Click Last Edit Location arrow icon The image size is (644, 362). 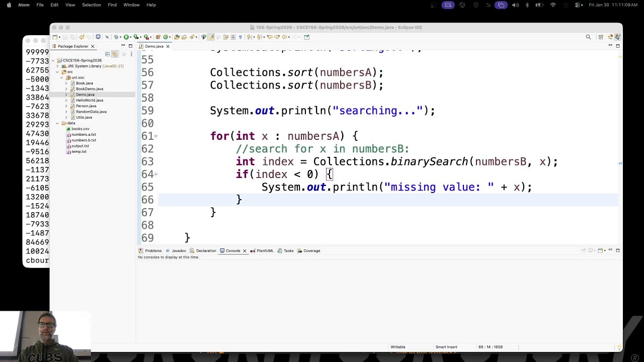[270, 37]
